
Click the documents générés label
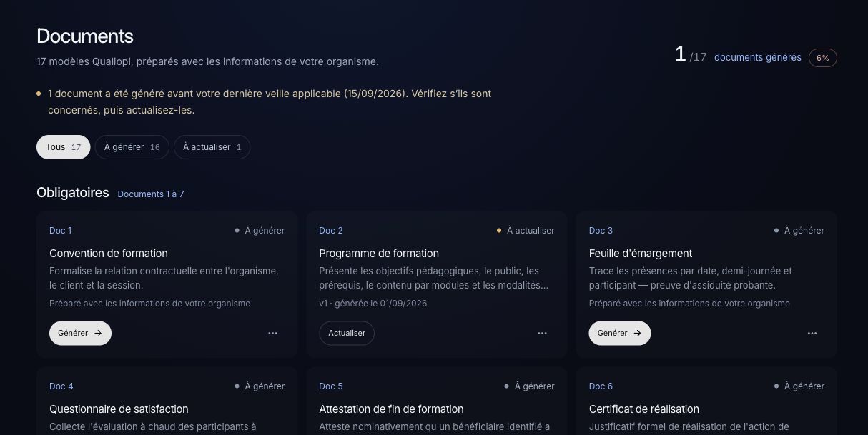758,58
